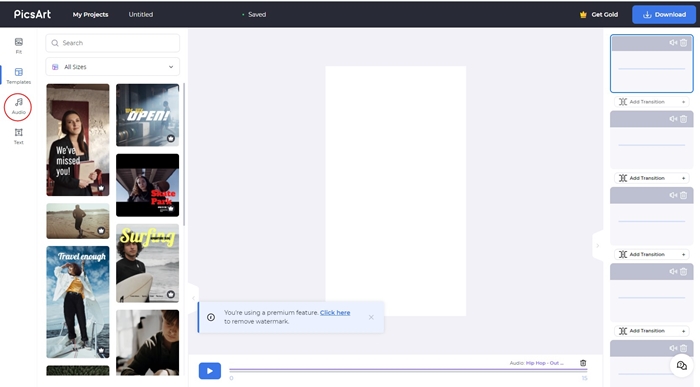The image size is (700, 387).
Task: Select the 'We've missed you!' template
Action: pyautogui.click(x=78, y=140)
